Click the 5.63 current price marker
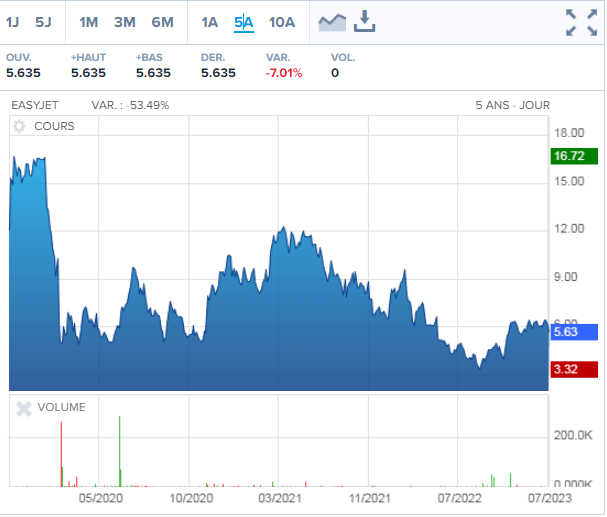Screen dimensions: 607x517 click(x=574, y=332)
